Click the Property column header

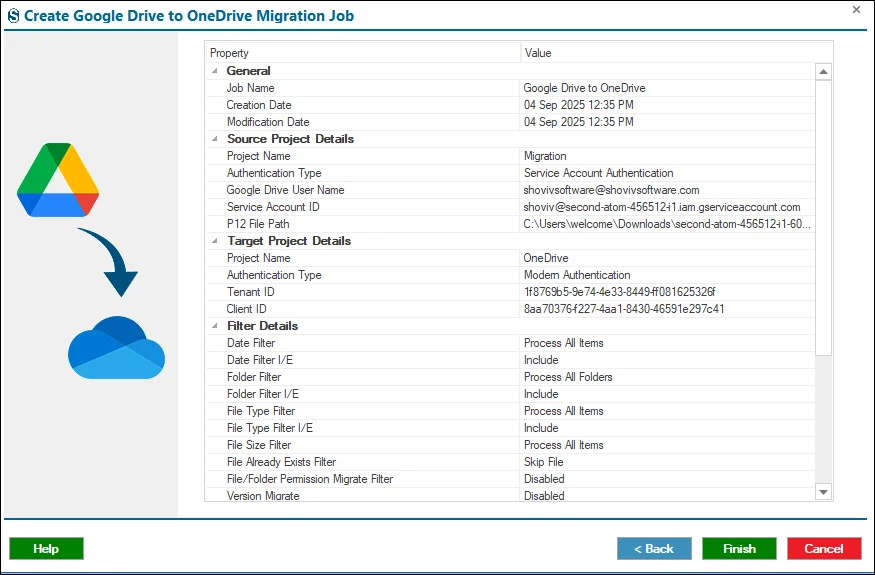tap(363, 53)
